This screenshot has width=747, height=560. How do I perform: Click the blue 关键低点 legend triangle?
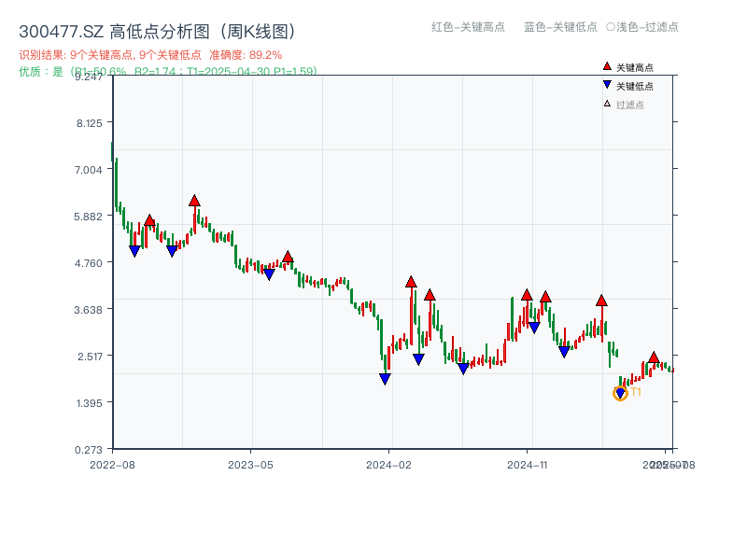(607, 86)
